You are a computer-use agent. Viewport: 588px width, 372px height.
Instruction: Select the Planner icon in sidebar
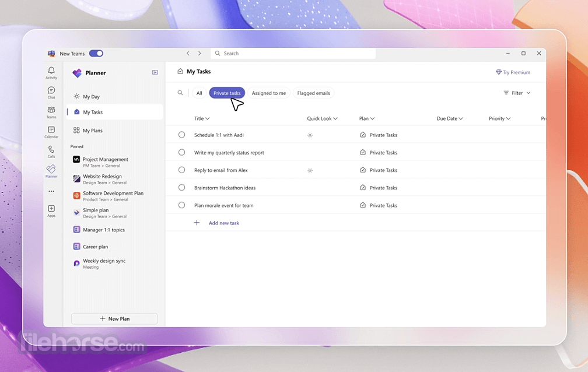(x=51, y=169)
